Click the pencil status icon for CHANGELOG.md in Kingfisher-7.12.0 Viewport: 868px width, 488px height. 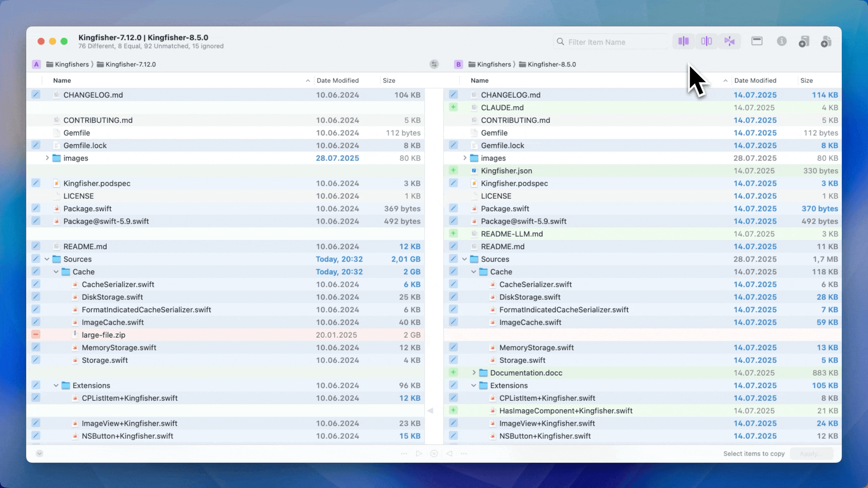[x=36, y=94]
